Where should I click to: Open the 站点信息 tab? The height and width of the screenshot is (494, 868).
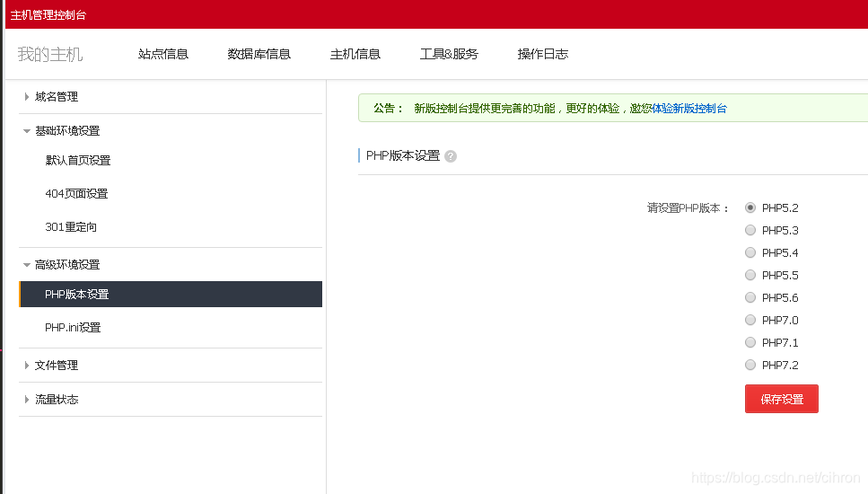(163, 54)
